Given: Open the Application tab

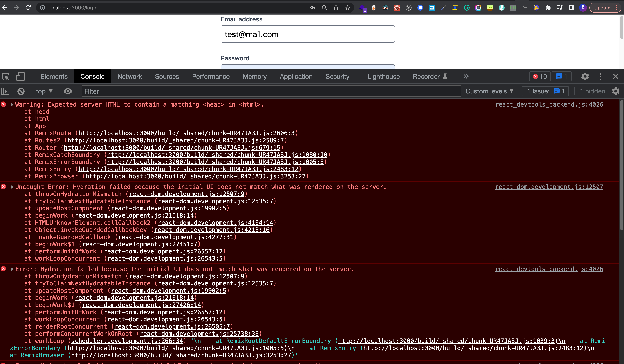Looking at the screenshot, I should coord(296,76).
